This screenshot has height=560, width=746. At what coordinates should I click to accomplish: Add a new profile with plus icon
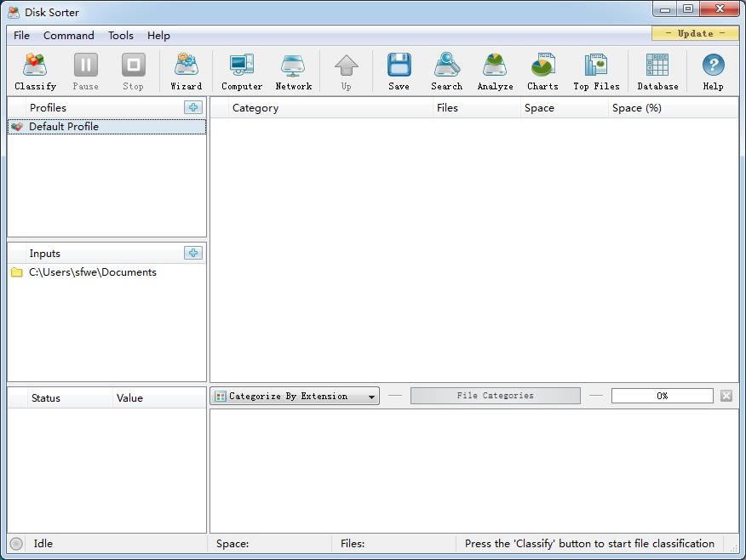pos(193,107)
